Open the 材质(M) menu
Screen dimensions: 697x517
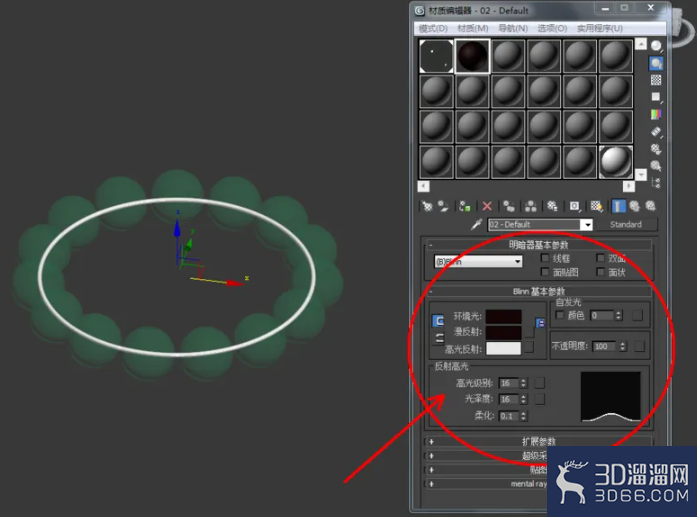point(473,28)
